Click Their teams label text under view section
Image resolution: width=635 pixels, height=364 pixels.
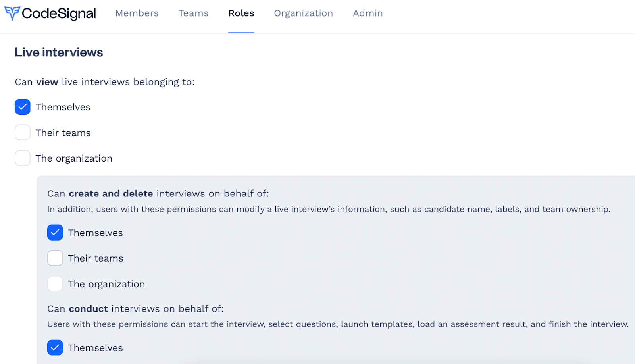pos(63,133)
